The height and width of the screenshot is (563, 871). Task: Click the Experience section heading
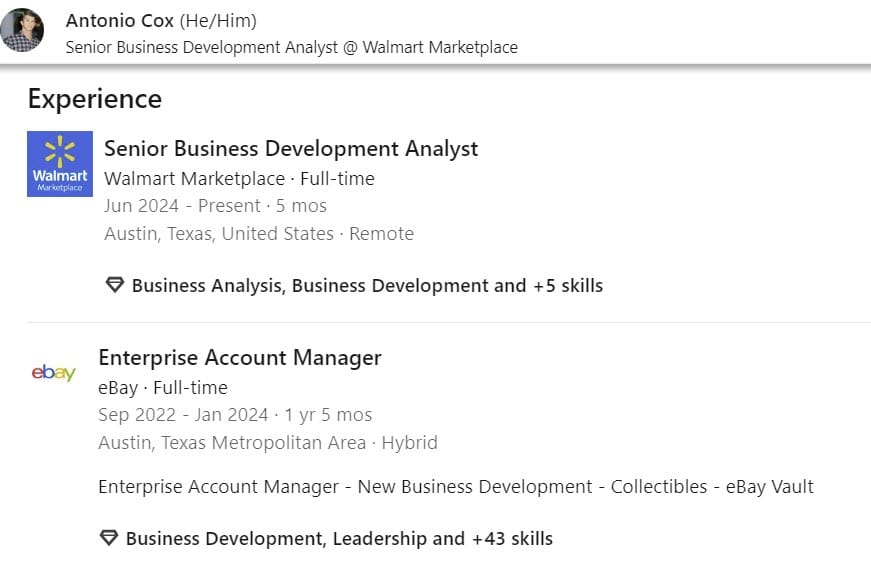coord(95,99)
